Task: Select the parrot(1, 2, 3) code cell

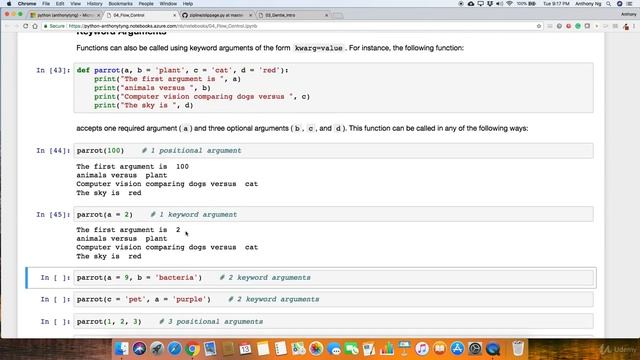Action: pos(333,322)
